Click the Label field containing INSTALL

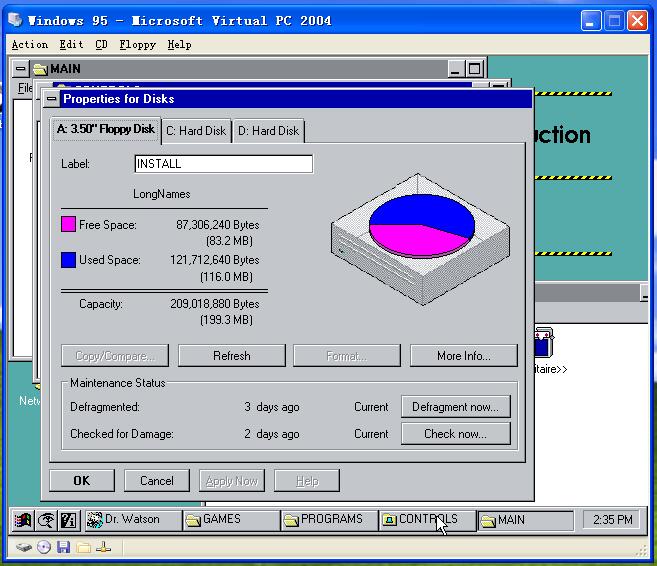point(224,164)
